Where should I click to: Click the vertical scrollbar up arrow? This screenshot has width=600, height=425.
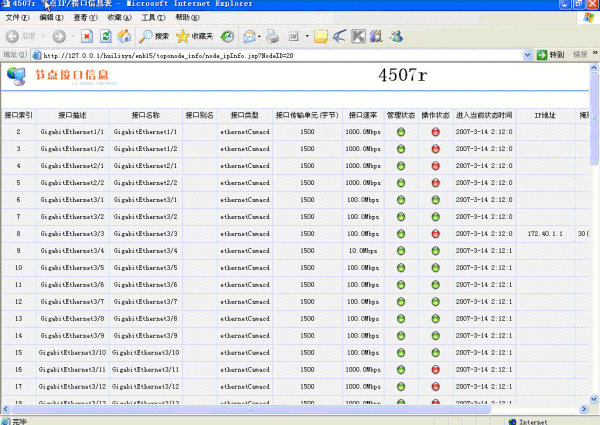(x=594, y=68)
